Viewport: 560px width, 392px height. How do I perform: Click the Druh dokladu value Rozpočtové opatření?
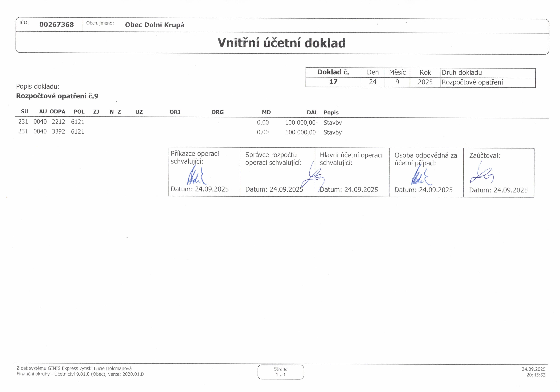pyautogui.click(x=472, y=82)
